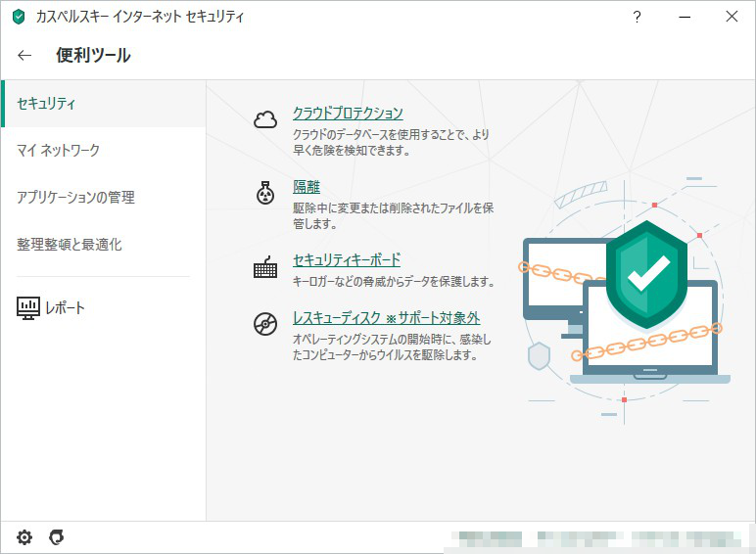The width and height of the screenshot is (756, 554).
Task: Click the report monitor icon
Action: coord(28,307)
